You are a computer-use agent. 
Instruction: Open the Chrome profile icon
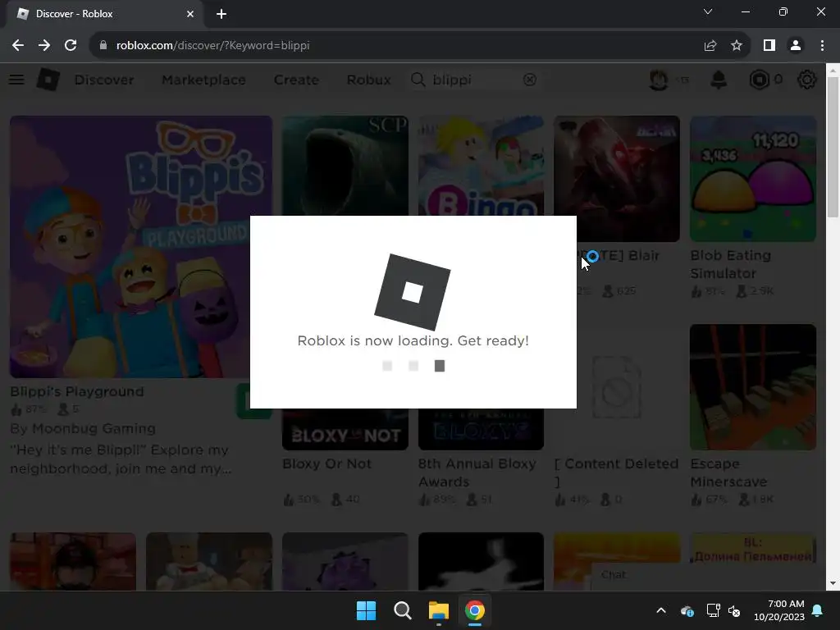click(x=796, y=46)
